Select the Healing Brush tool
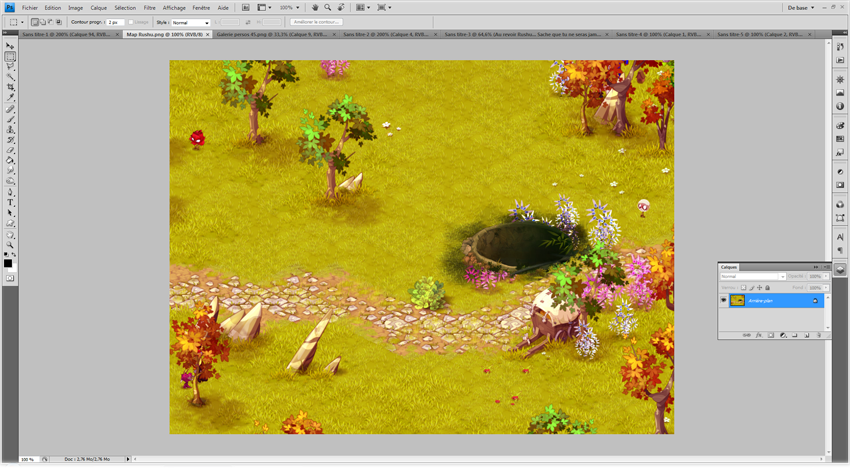 (x=10, y=109)
